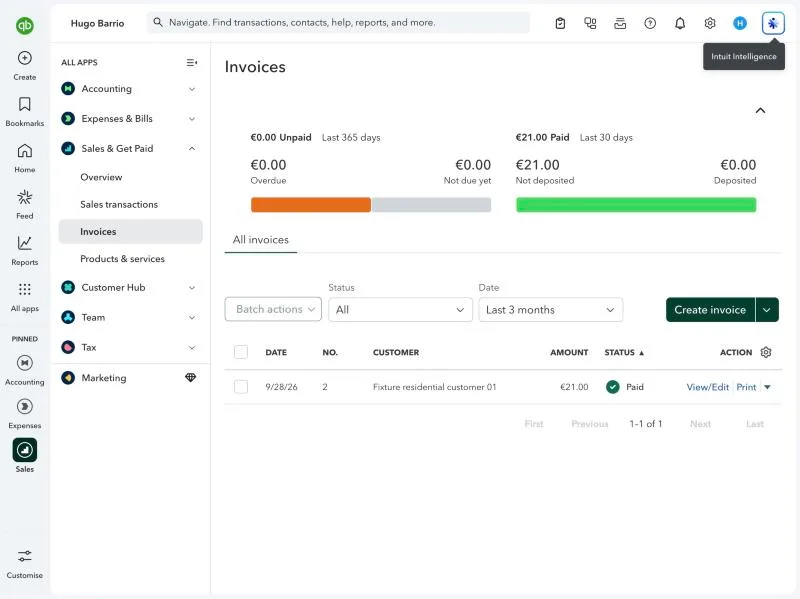
Task: Open the Create plus icon
Action: (24, 58)
